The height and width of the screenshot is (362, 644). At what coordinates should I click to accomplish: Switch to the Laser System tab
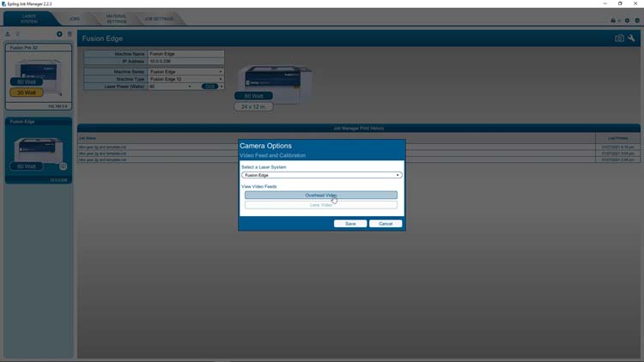28,19
